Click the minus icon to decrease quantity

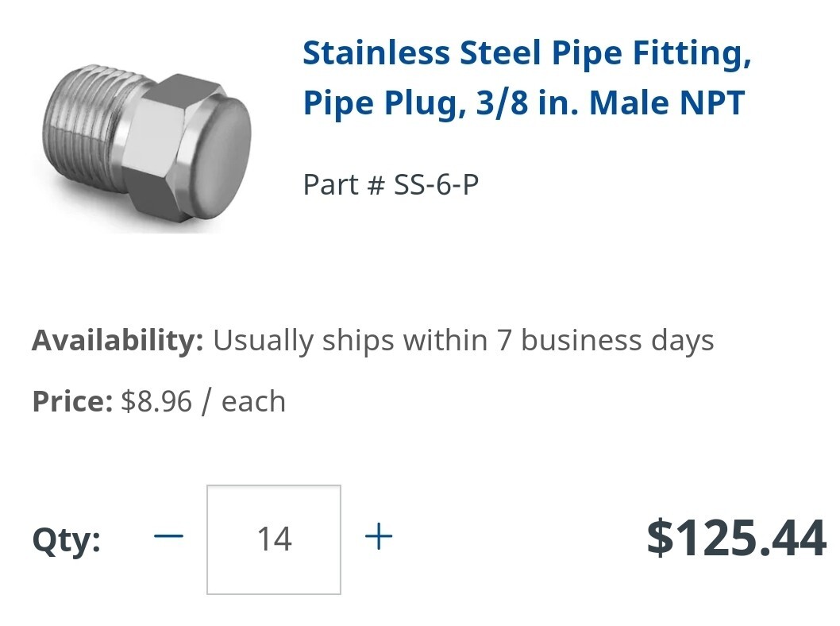(x=169, y=535)
